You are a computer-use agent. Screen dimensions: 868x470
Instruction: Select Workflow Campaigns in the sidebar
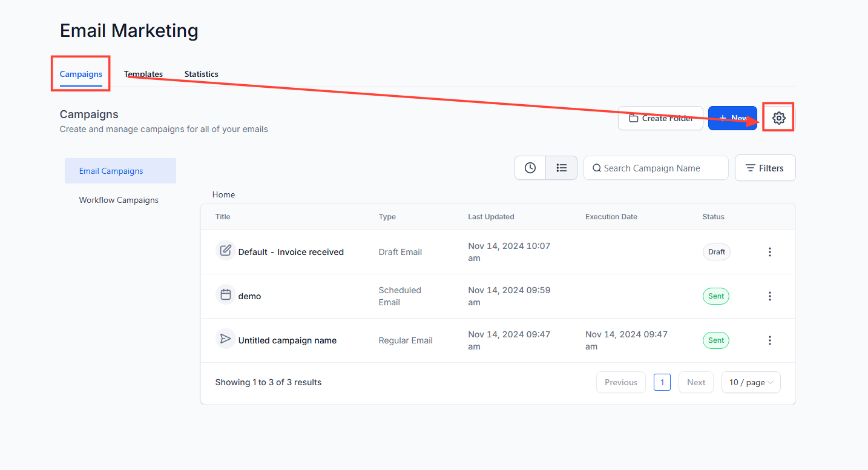pyautogui.click(x=119, y=200)
